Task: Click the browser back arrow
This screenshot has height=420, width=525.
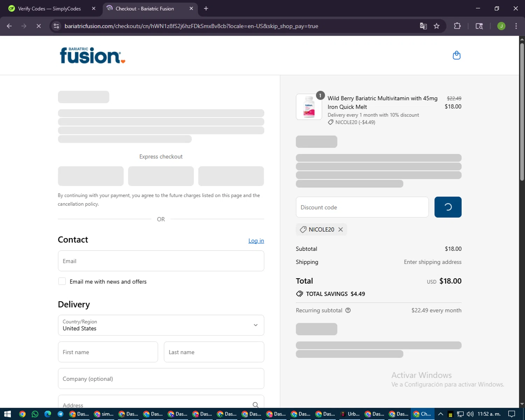Action: coord(9,26)
